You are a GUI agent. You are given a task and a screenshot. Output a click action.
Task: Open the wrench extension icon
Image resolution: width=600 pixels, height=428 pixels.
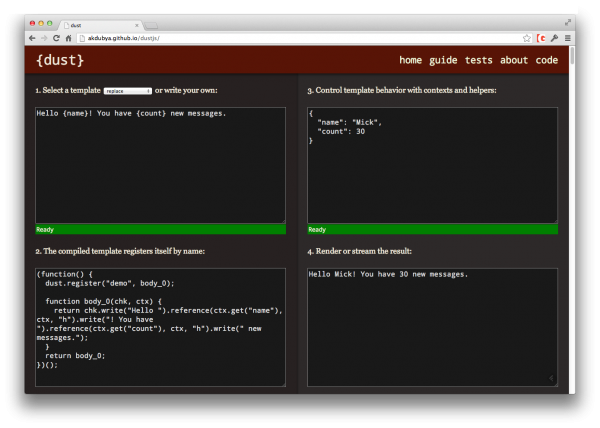click(x=554, y=38)
